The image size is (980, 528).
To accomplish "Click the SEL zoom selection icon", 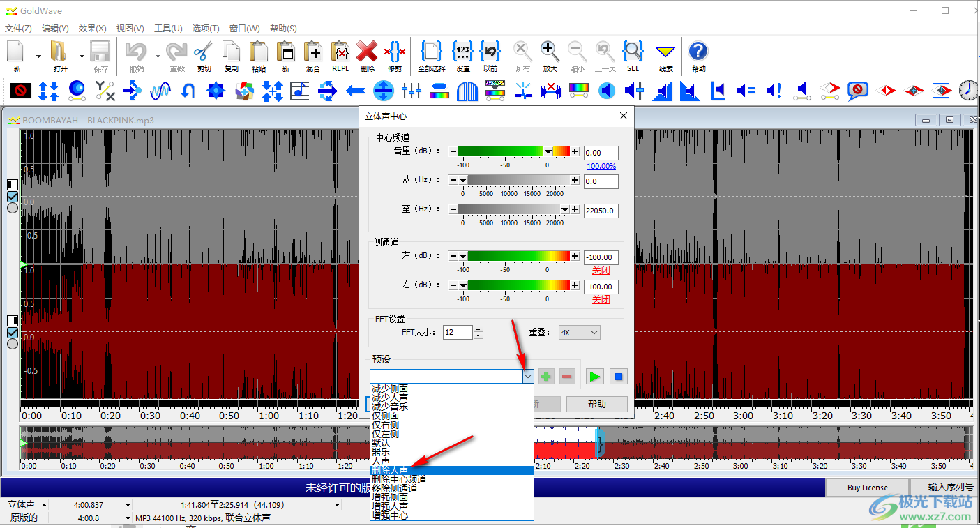I will coord(633,52).
